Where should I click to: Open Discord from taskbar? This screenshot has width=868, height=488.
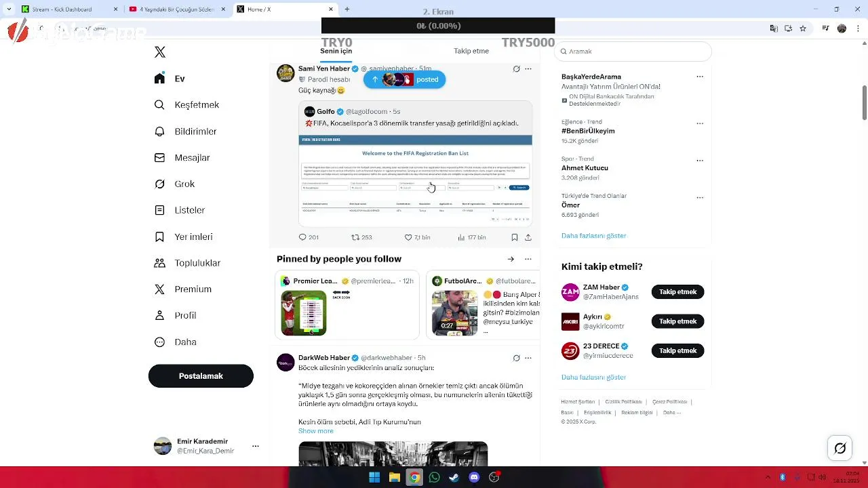tap(474, 477)
